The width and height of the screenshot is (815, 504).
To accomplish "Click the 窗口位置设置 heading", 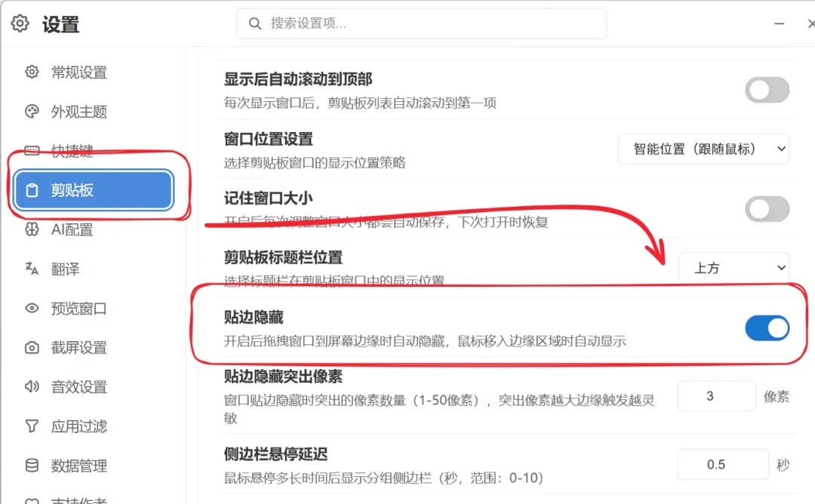I will pyautogui.click(x=268, y=139).
